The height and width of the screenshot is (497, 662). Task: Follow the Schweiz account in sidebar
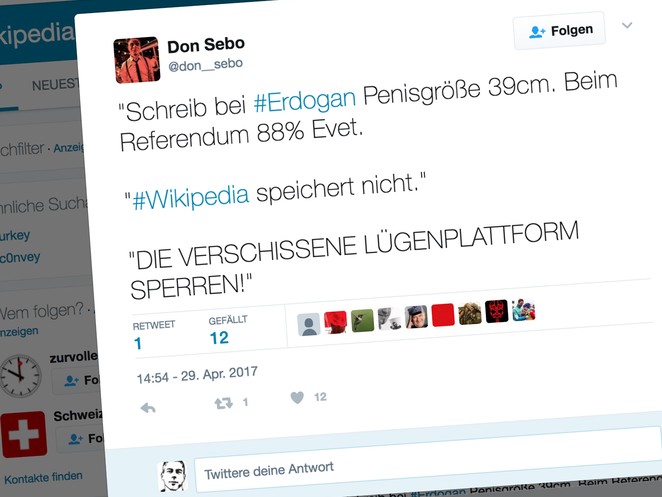[80, 439]
